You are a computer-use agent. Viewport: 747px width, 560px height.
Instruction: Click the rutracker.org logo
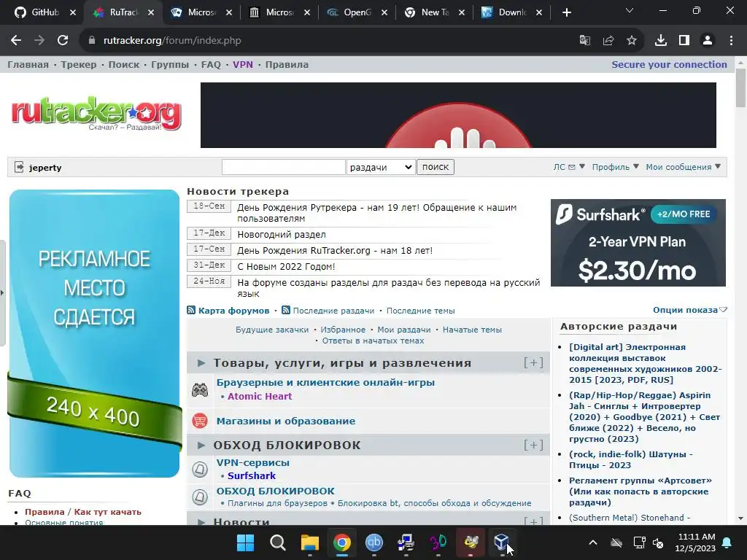click(96, 113)
